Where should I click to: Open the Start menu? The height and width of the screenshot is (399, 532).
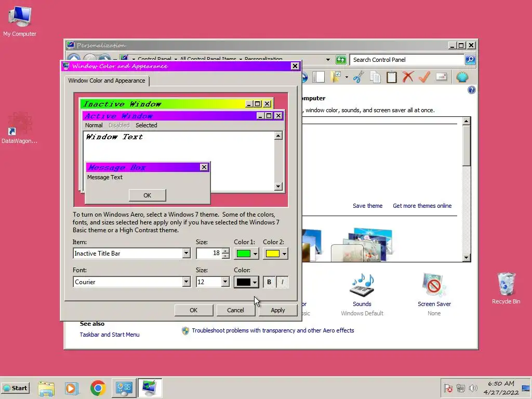coord(16,388)
